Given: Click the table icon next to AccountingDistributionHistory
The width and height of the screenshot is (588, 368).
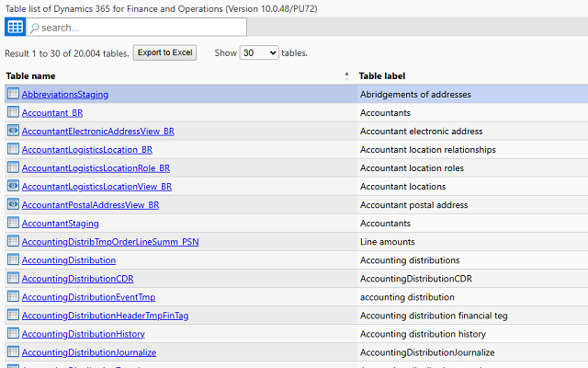Looking at the screenshot, I should tap(13, 333).
